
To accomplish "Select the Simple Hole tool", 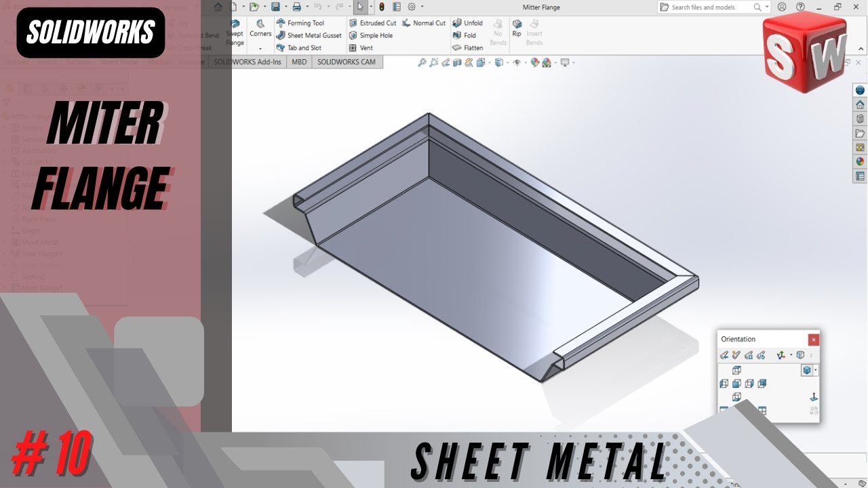I will 370,35.
